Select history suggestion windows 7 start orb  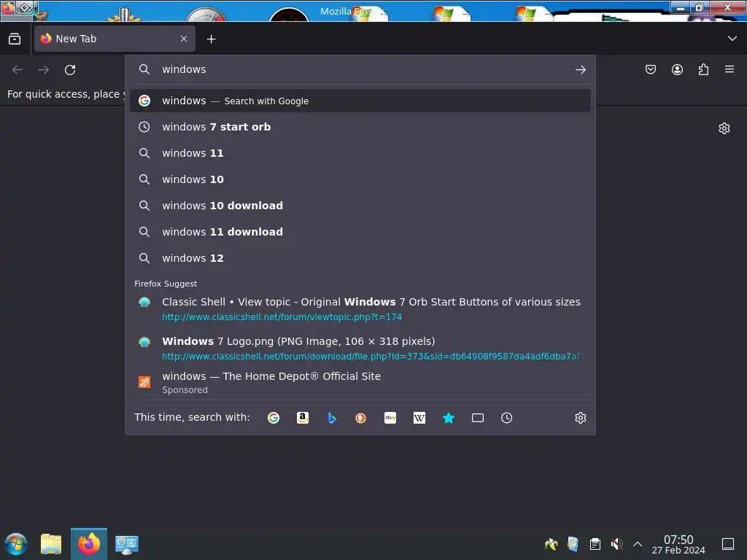point(360,127)
